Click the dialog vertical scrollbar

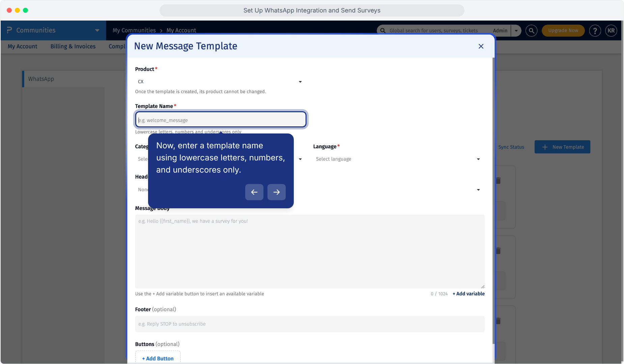493,201
